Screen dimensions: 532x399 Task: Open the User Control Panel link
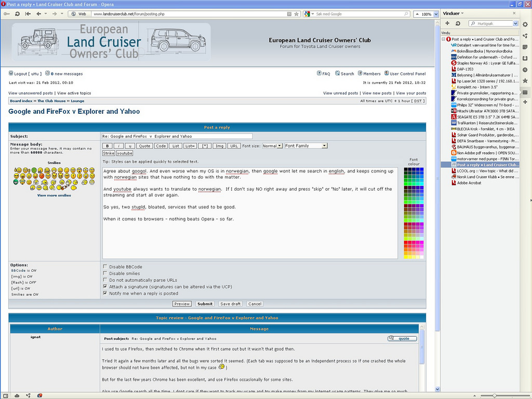click(x=407, y=74)
